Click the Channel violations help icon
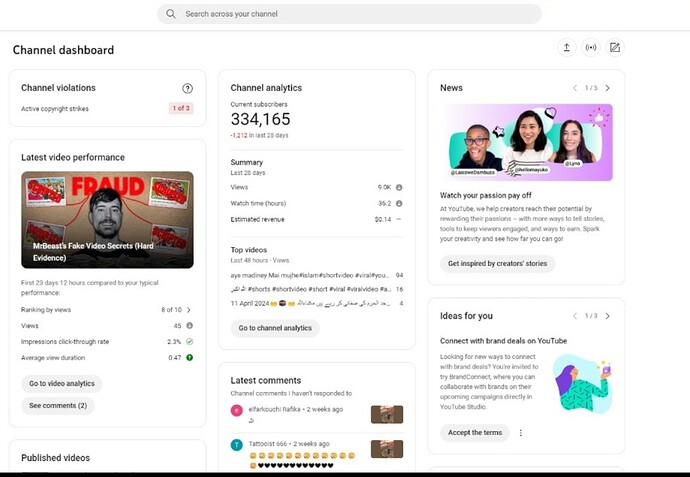The height and width of the screenshot is (477, 690). pos(187,88)
